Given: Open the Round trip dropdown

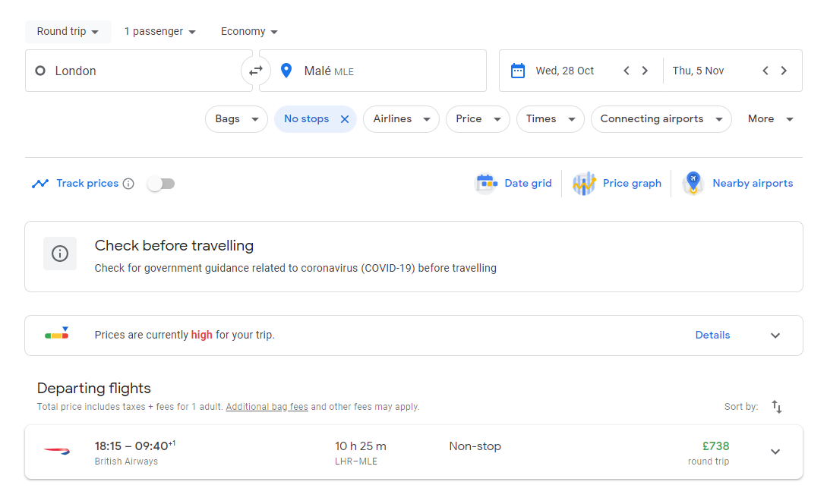Looking at the screenshot, I should click(x=68, y=32).
